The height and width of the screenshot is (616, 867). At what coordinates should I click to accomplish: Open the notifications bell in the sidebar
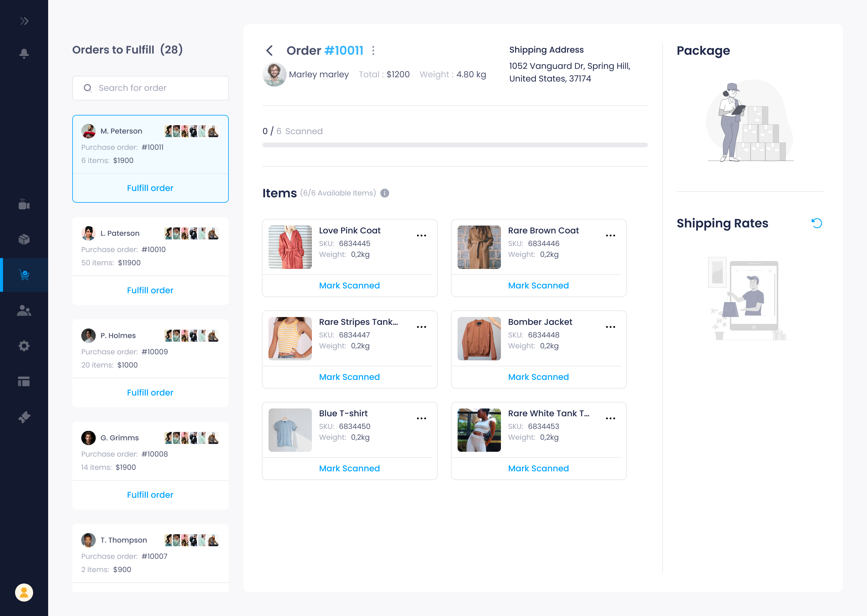point(24,54)
